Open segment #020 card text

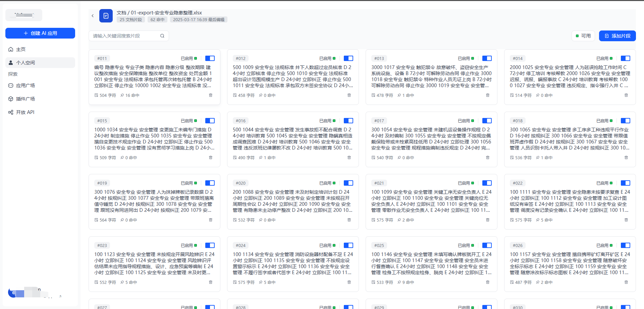tap(292, 201)
